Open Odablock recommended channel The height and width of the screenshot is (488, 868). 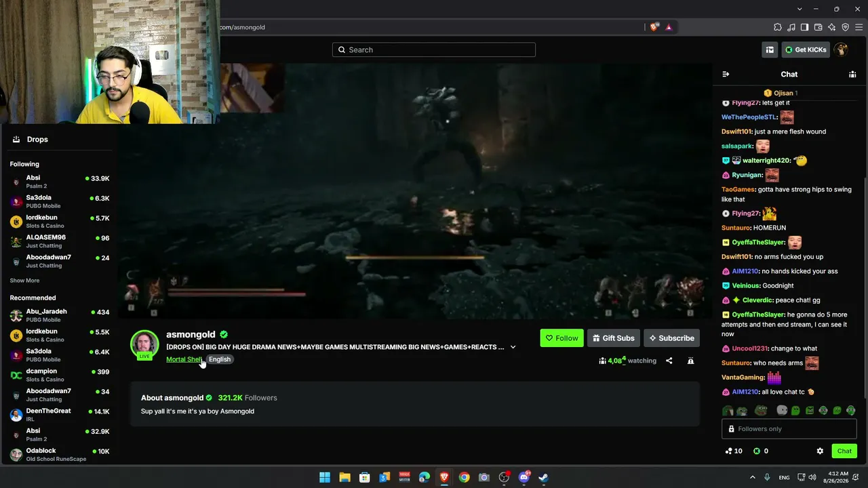point(60,454)
